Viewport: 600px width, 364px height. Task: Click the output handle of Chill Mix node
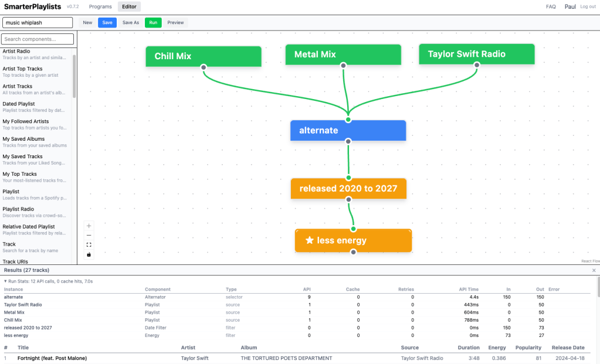point(204,67)
